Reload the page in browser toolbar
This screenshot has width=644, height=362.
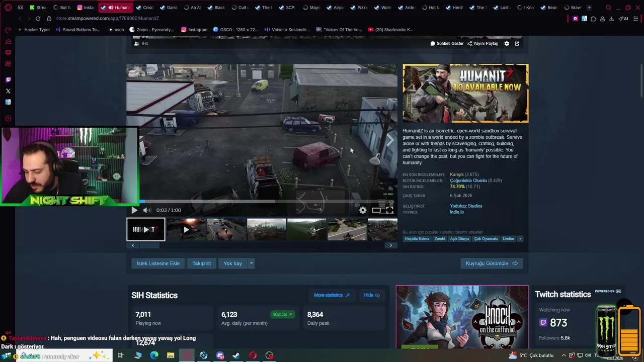pos(38,19)
